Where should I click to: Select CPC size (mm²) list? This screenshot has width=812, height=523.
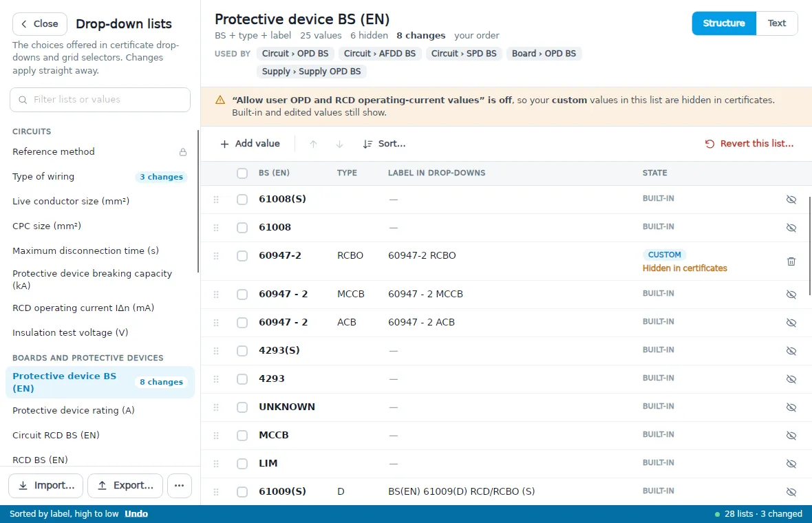coord(99,226)
